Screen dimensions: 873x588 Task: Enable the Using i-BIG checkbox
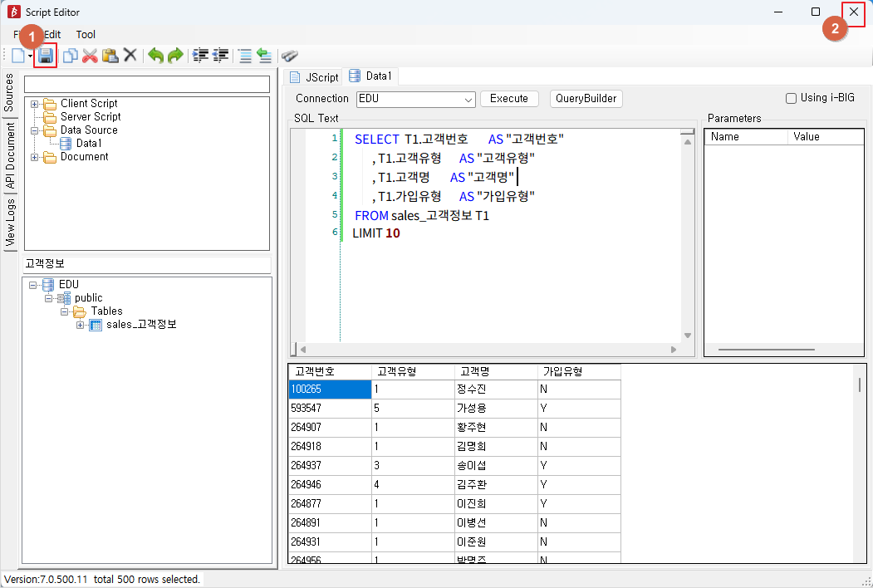791,99
